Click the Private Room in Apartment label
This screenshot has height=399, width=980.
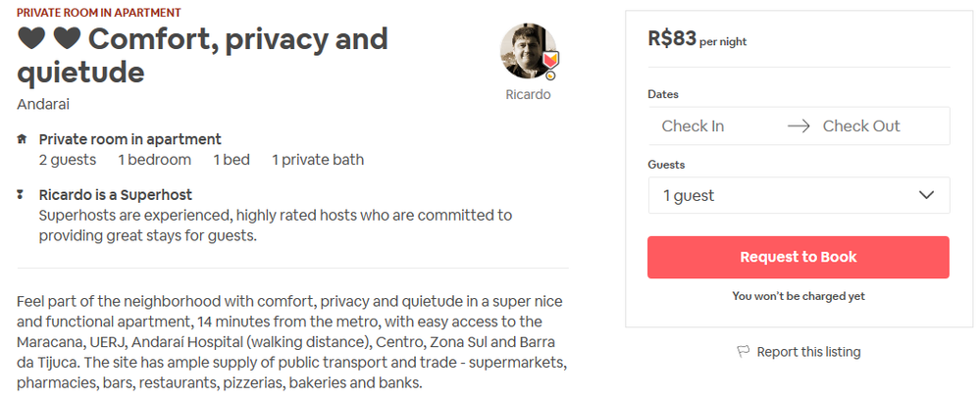[x=98, y=13]
